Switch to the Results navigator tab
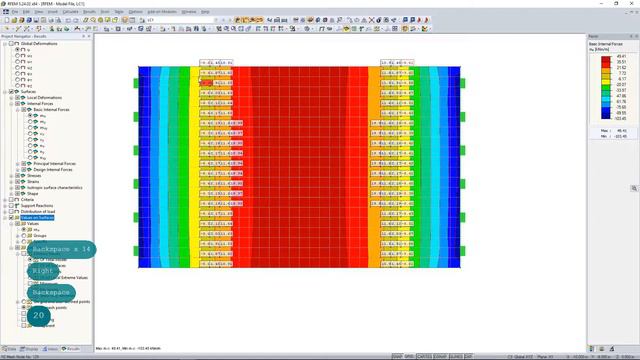 pyautogui.click(x=71, y=349)
